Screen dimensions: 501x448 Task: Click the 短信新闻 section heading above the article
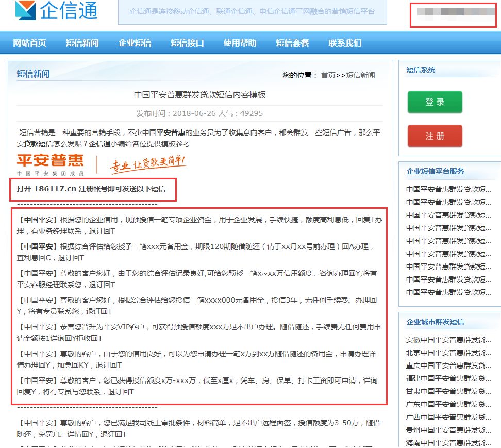point(33,74)
